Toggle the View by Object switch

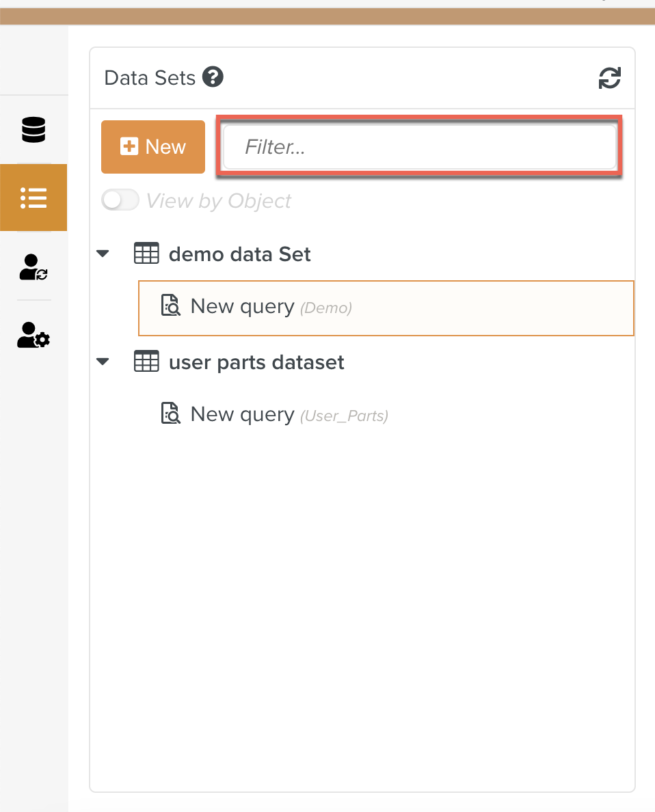pyautogui.click(x=120, y=200)
